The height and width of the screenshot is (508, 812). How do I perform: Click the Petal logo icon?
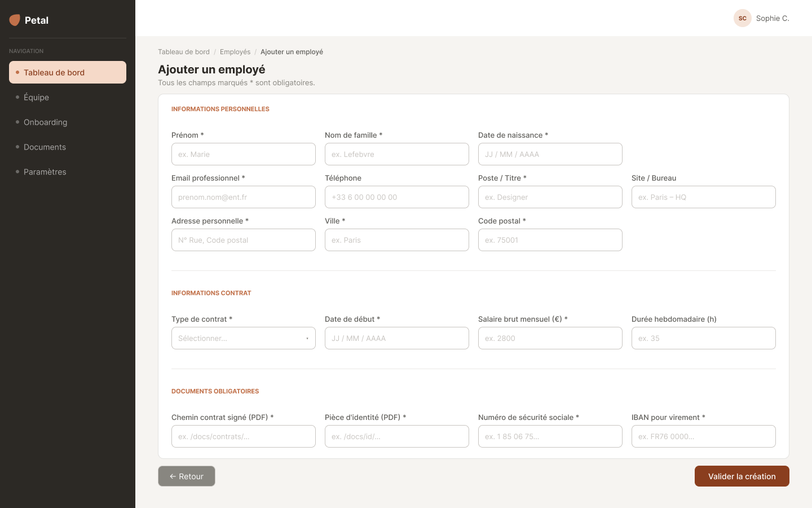pos(15,20)
